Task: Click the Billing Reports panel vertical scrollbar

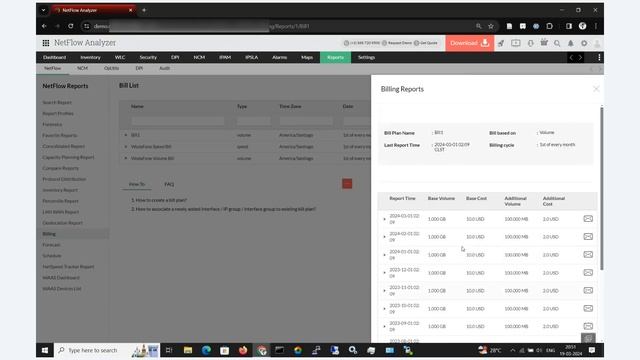Action: 602,188
